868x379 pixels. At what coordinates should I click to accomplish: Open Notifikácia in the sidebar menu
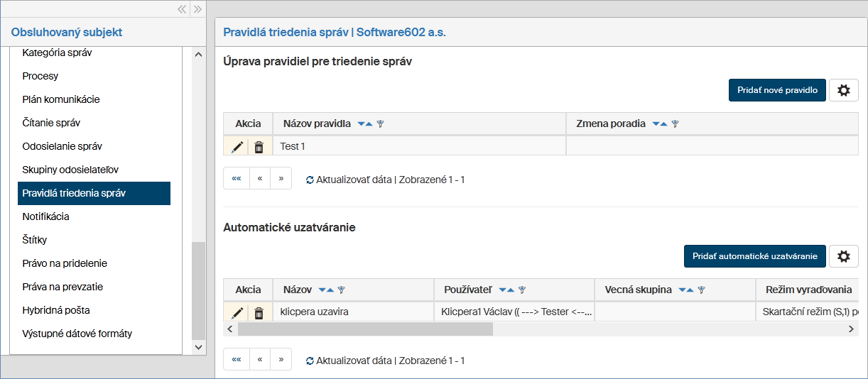45,216
